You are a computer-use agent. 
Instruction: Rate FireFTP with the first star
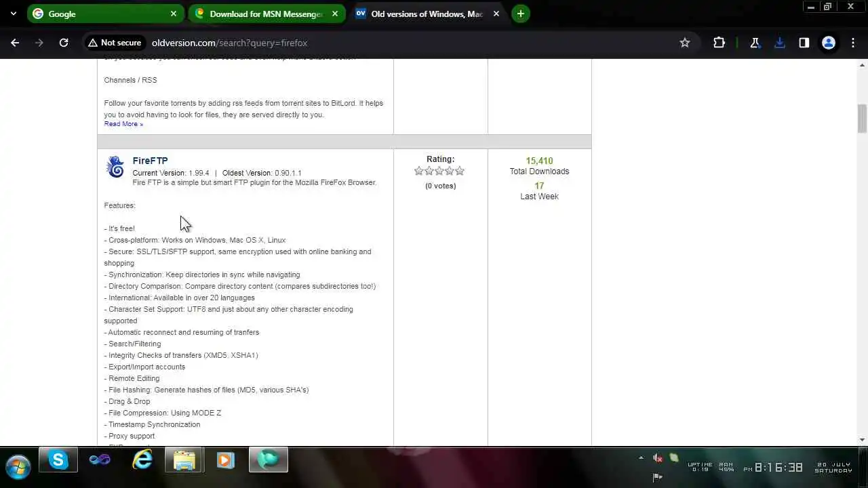click(419, 171)
